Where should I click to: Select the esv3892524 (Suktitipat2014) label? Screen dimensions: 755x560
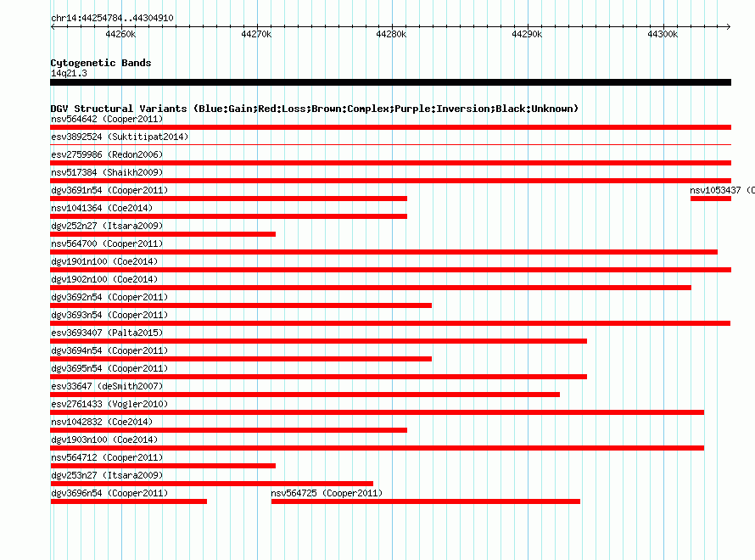click(x=120, y=137)
